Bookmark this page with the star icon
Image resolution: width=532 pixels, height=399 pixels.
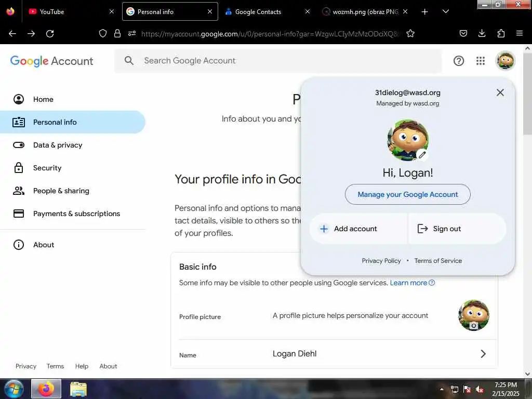pyautogui.click(x=410, y=33)
